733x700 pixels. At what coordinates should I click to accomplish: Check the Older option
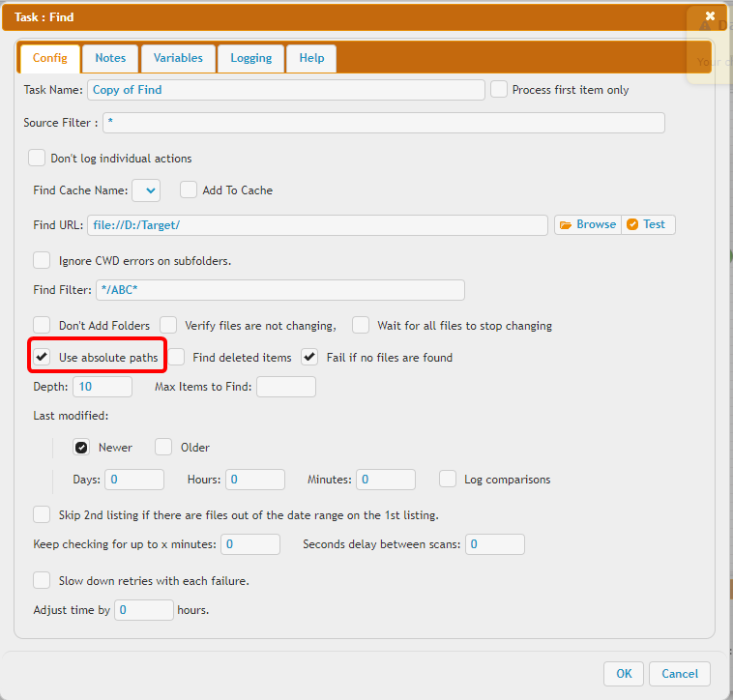[x=163, y=448]
